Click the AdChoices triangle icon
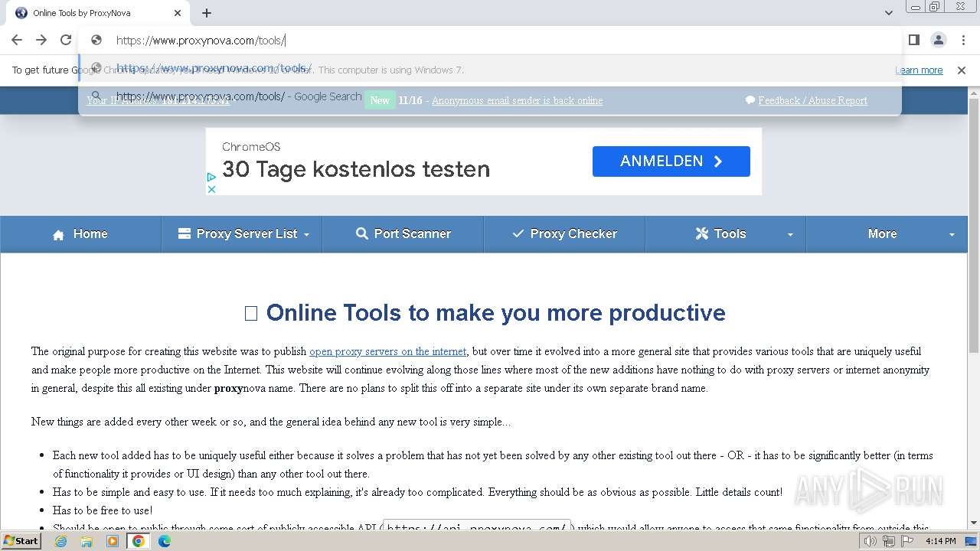 [x=211, y=177]
